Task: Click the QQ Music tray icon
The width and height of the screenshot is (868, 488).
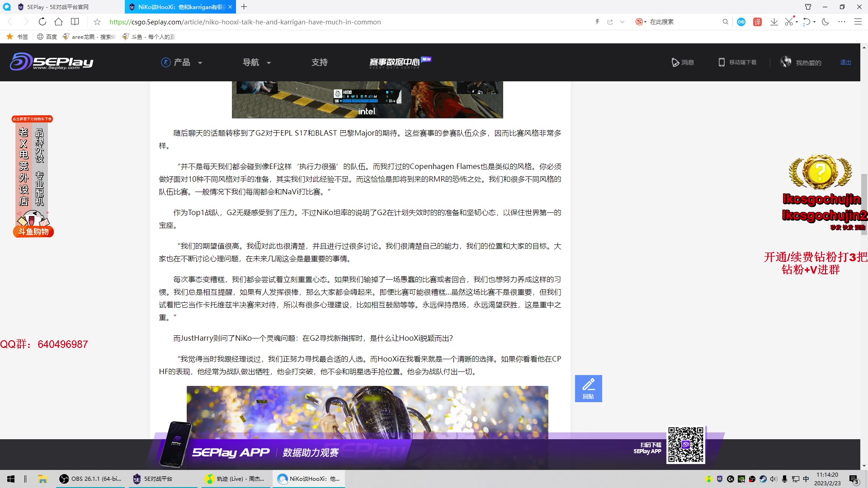Action: click(x=708, y=479)
